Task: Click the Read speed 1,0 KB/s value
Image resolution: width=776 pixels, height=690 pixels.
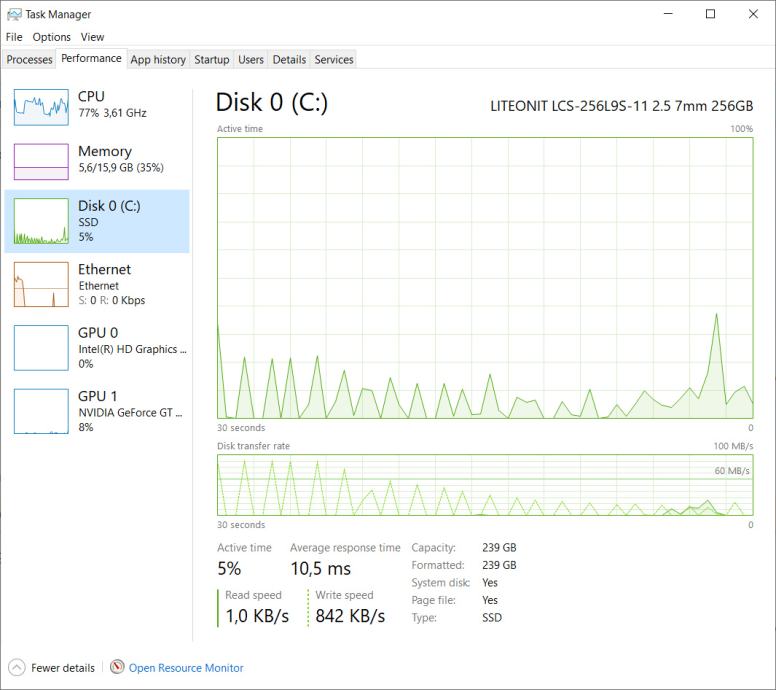Action: tap(257, 616)
